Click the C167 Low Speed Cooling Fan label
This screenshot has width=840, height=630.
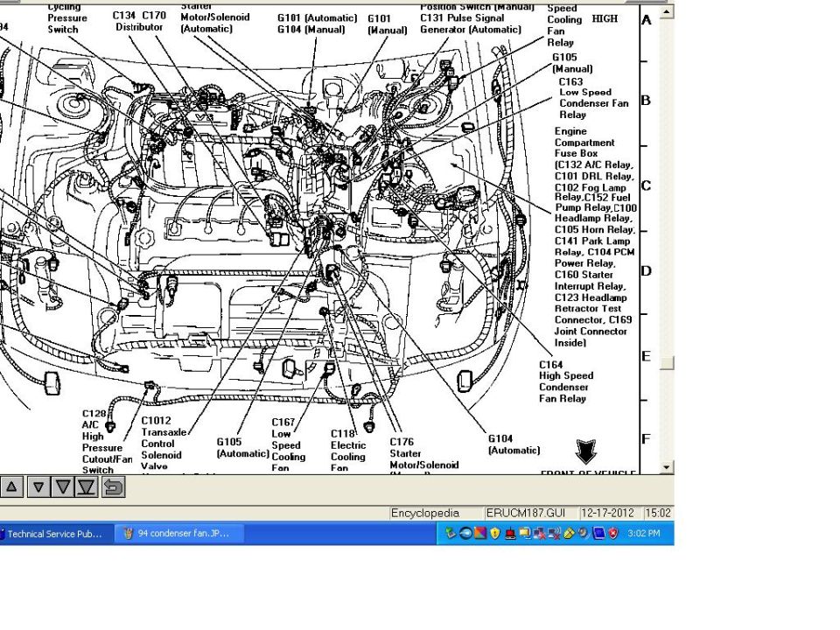tap(288, 445)
